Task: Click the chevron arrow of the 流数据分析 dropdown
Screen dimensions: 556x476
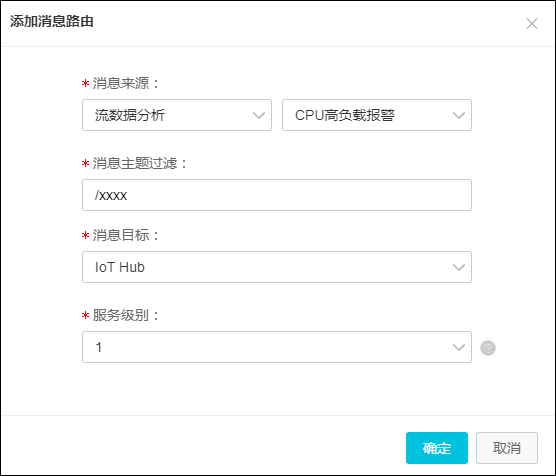Action: (258, 115)
